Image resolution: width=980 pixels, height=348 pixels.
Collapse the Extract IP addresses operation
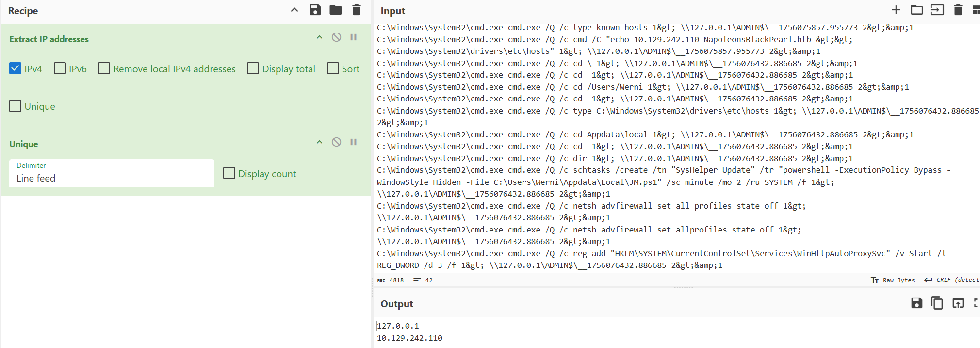tap(319, 37)
